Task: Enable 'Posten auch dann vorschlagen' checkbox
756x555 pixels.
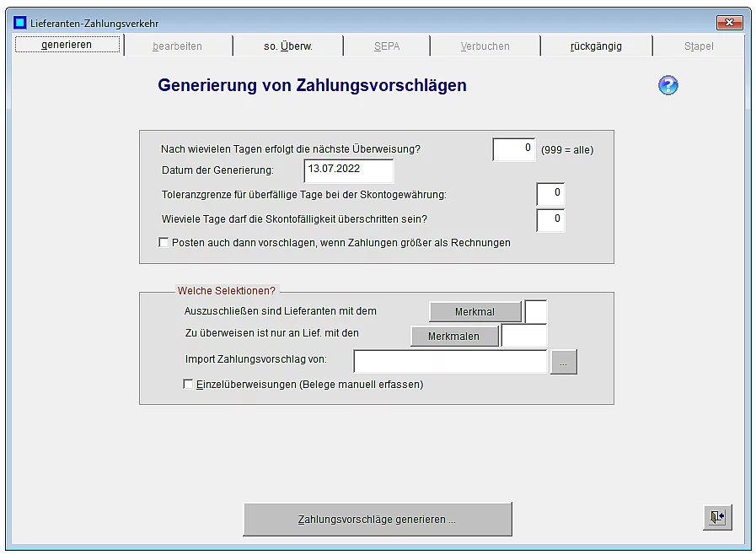Action: [x=164, y=243]
